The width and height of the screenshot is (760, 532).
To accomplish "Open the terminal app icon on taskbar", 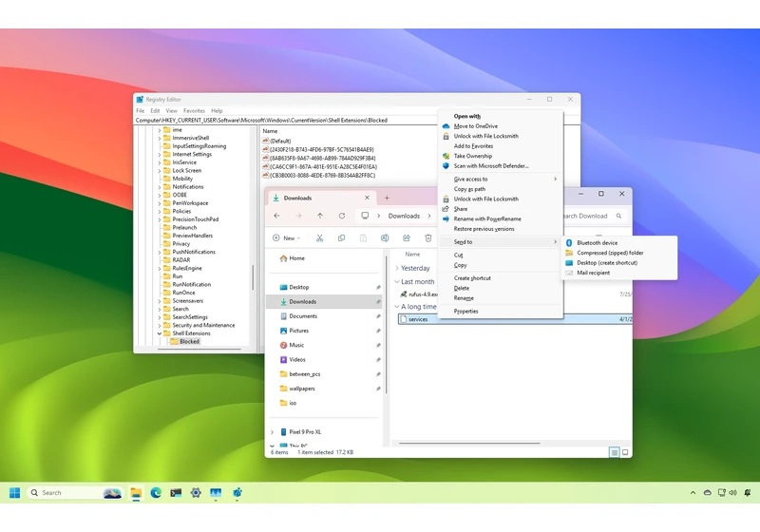I will coord(176,493).
